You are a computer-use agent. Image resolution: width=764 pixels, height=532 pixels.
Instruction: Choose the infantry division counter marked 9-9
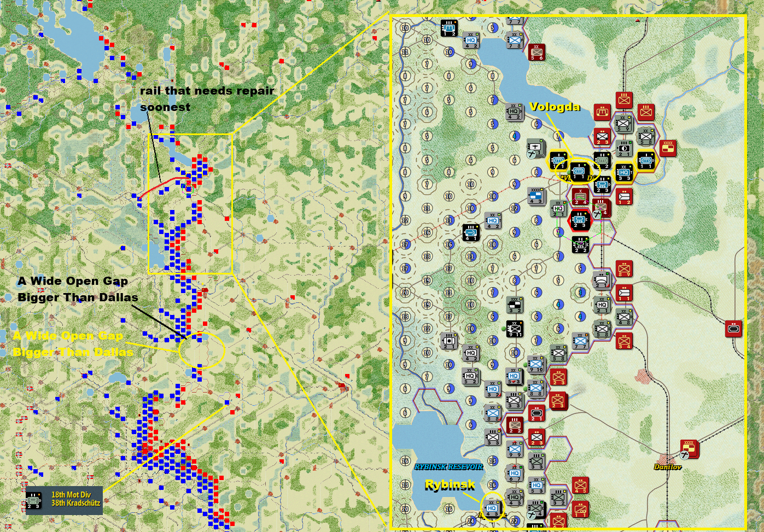(x=515, y=449)
